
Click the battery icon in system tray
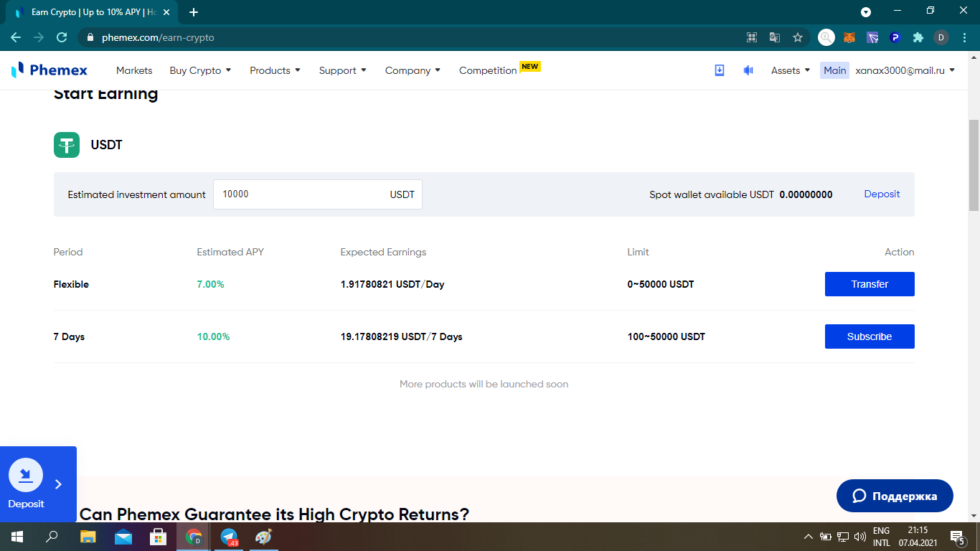coord(826,537)
